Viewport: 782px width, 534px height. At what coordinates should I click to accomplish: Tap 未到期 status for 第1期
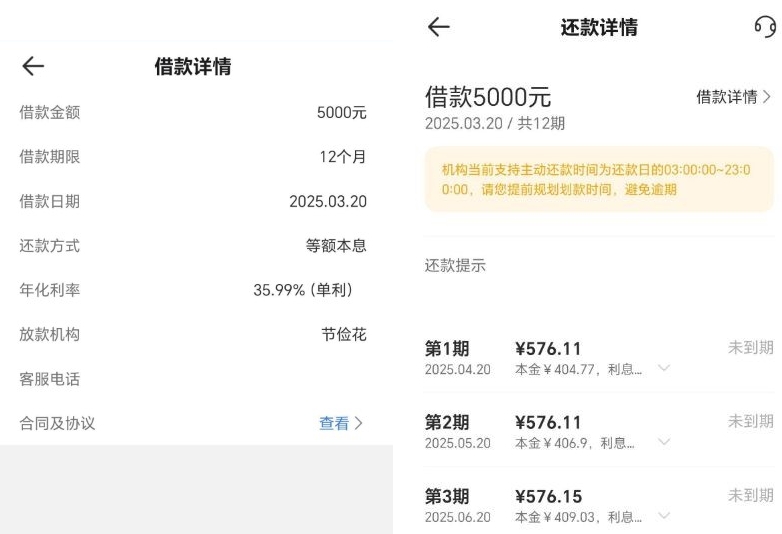[x=751, y=348]
